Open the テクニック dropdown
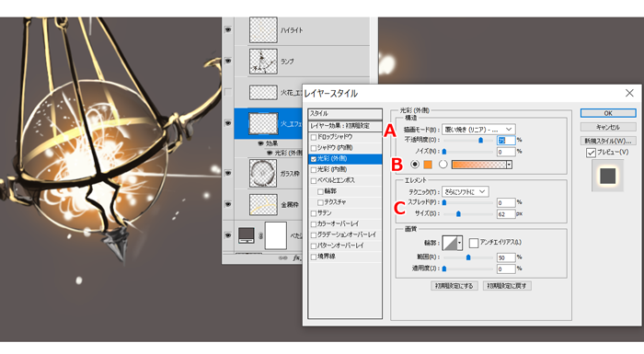The width and height of the screenshot is (644, 354). 465,192
